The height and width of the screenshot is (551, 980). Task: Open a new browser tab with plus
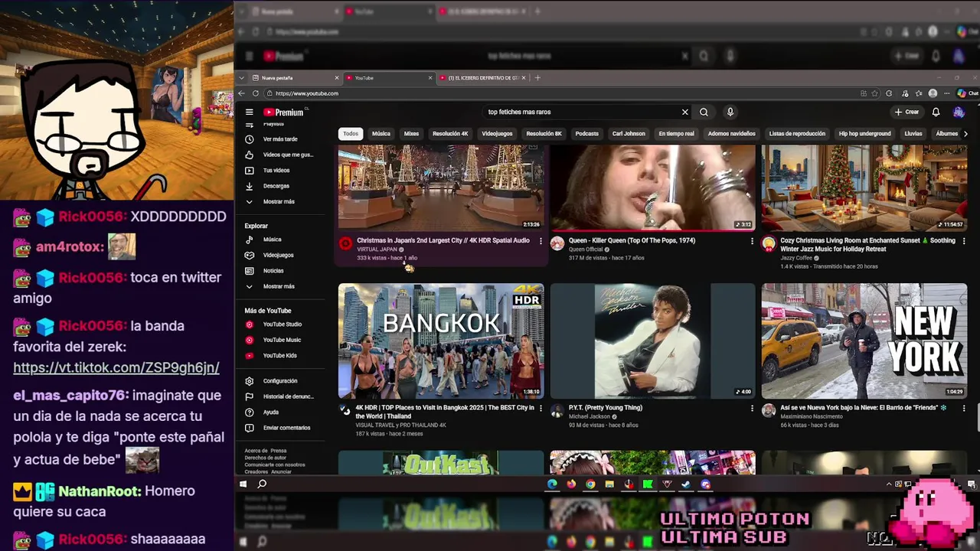click(537, 77)
